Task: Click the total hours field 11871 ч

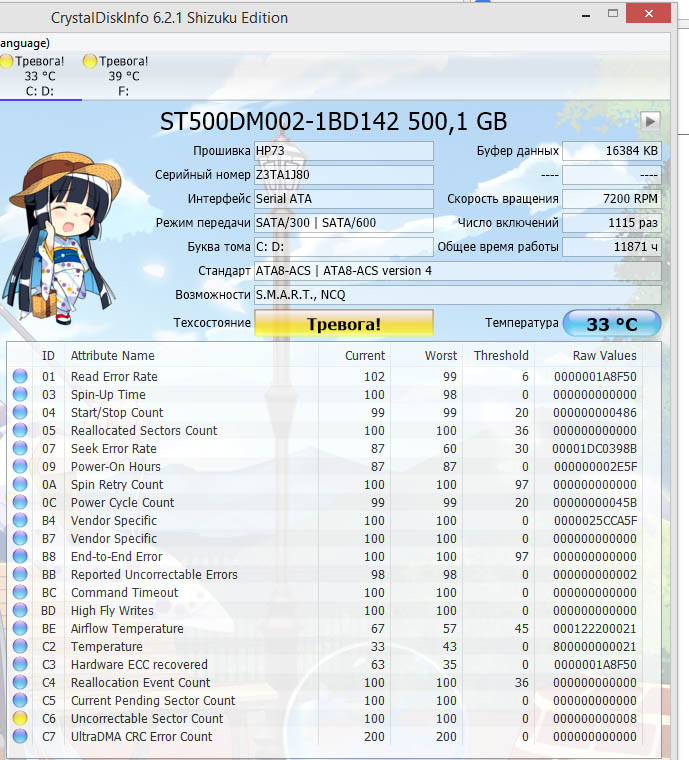Action: [611, 247]
